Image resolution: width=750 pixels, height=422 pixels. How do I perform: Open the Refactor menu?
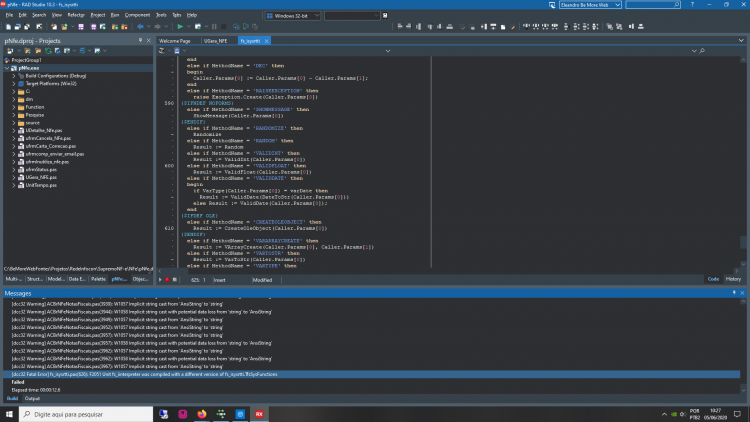[76, 15]
